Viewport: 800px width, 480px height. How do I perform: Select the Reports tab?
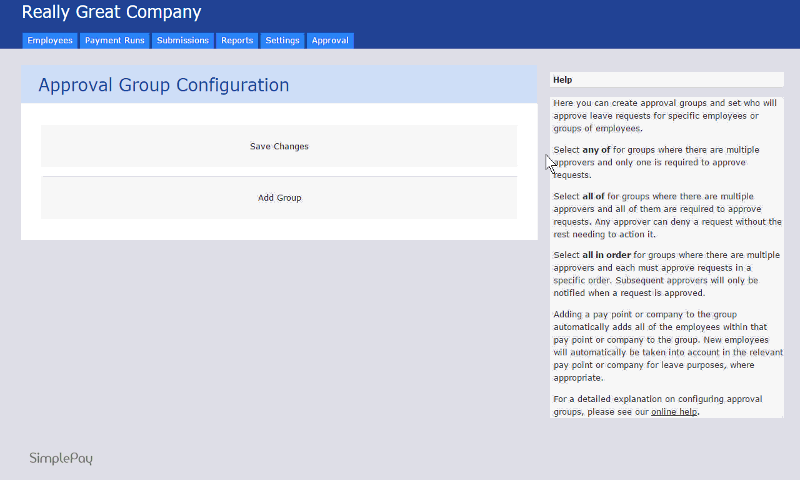[x=237, y=41]
